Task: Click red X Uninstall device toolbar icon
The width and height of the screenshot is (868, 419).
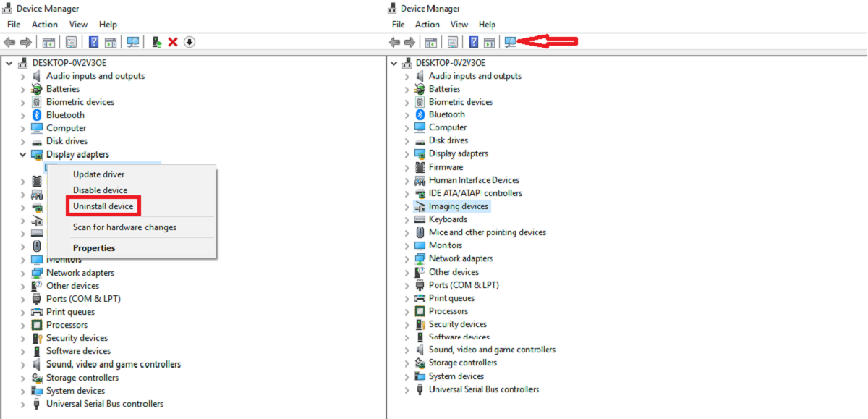Action: click(x=173, y=42)
